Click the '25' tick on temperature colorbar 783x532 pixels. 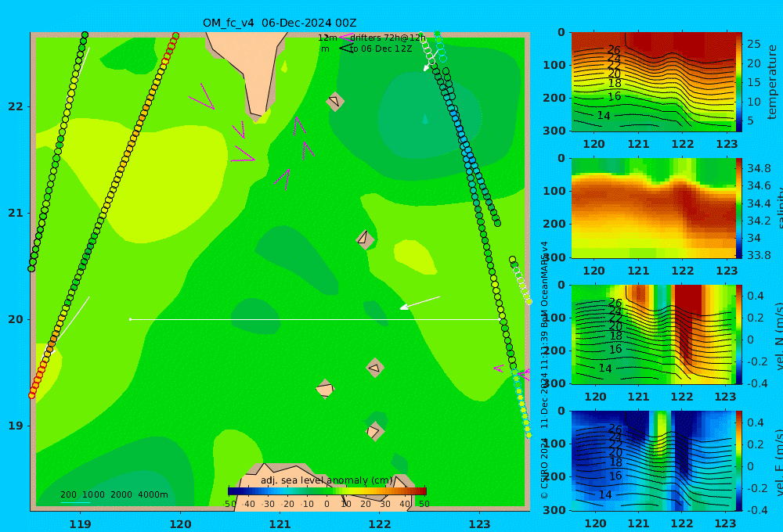753,44
